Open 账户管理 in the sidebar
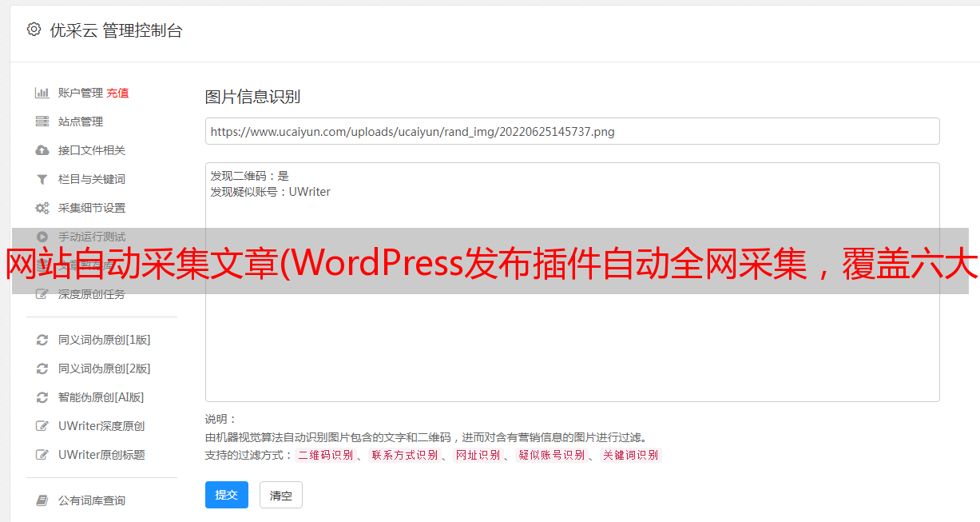The height and width of the screenshot is (522, 980). [x=81, y=93]
